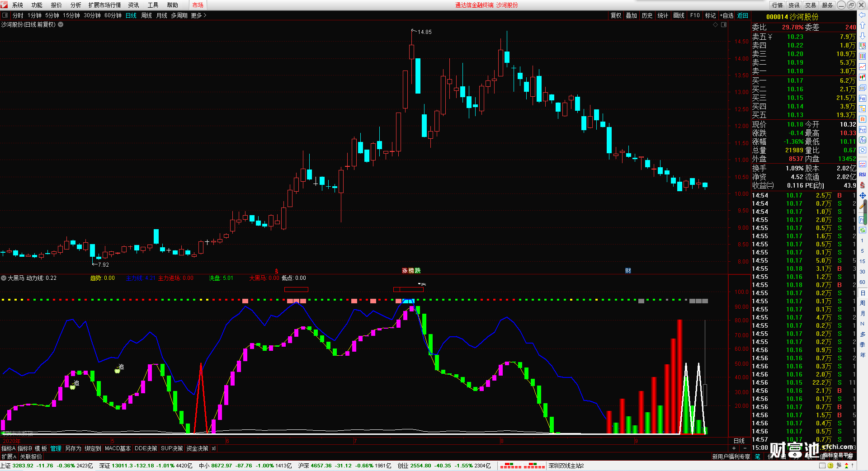Image resolution: width=868 pixels, height=471 pixels.
Task: Switch chart to 周线 weekly period
Action: (x=146, y=15)
